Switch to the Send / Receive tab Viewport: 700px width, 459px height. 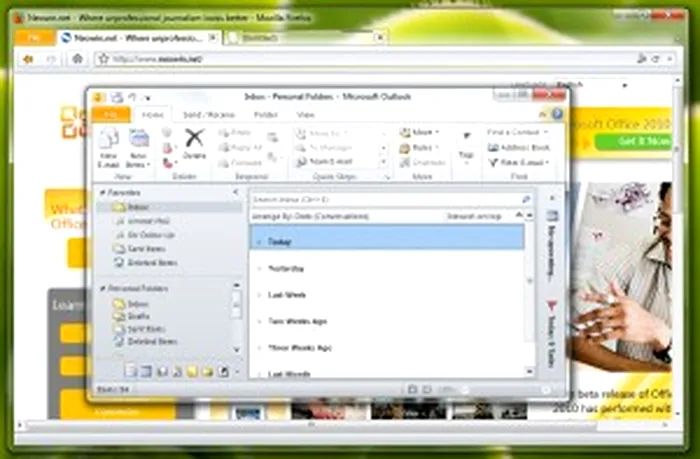208,115
